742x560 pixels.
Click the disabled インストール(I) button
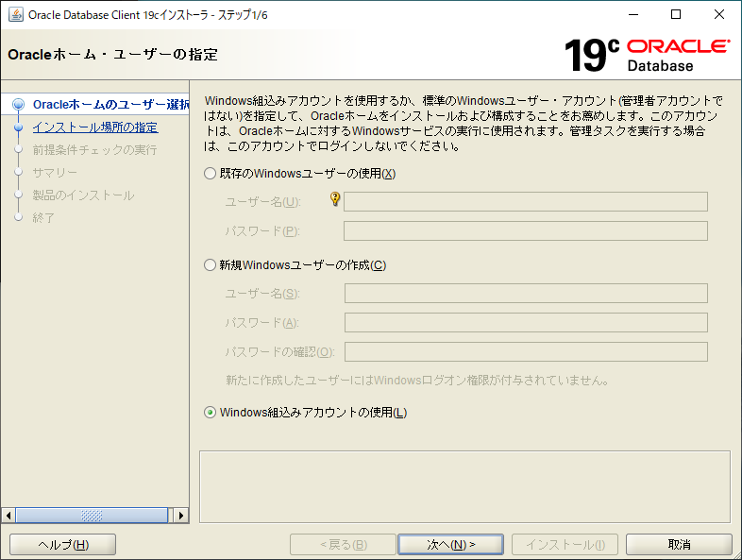pos(565,544)
